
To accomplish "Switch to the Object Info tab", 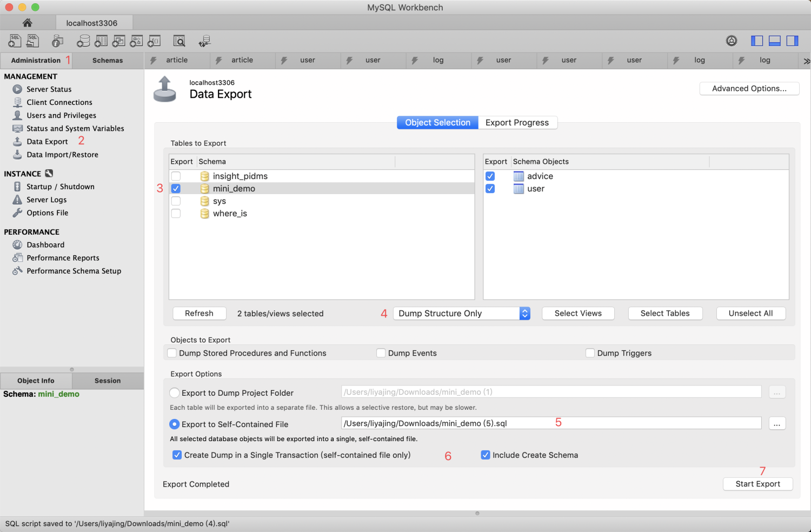I will (36, 381).
